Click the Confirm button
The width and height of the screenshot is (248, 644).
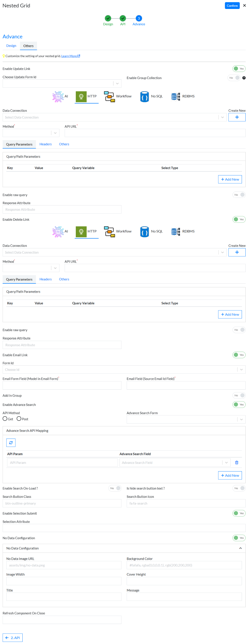232,6
